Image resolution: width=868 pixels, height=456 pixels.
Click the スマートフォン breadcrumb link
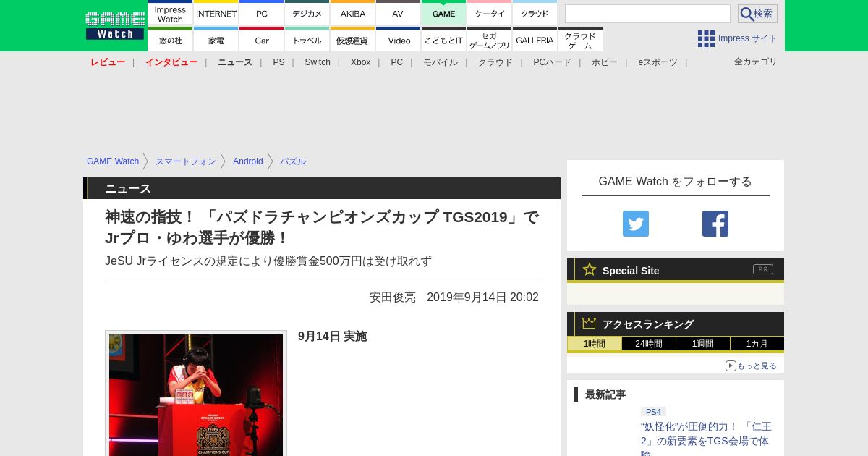point(186,161)
